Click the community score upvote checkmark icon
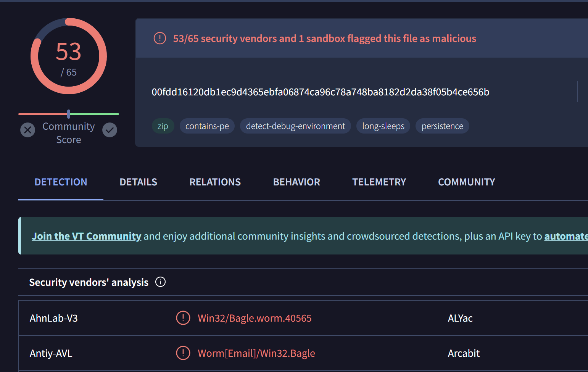The height and width of the screenshot is (372, 588). tap(110, 130)
